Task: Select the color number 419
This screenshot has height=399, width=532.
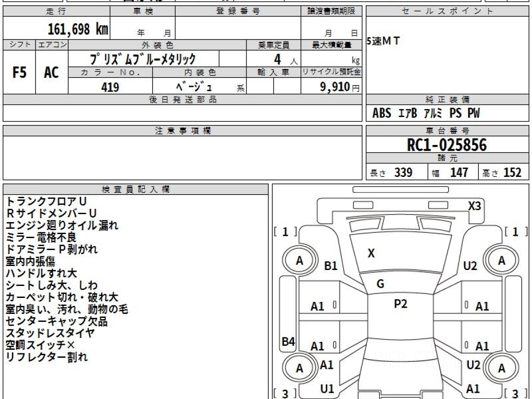Action: pos(110,87)
